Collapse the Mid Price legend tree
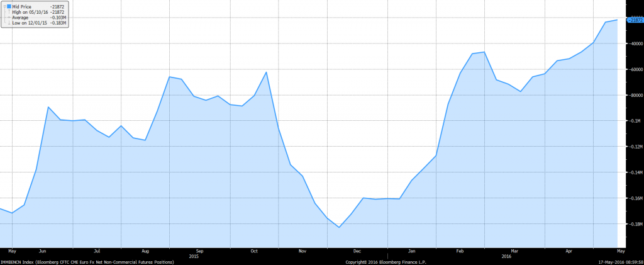Screen dimensions: 644x265 click(4, 7)
